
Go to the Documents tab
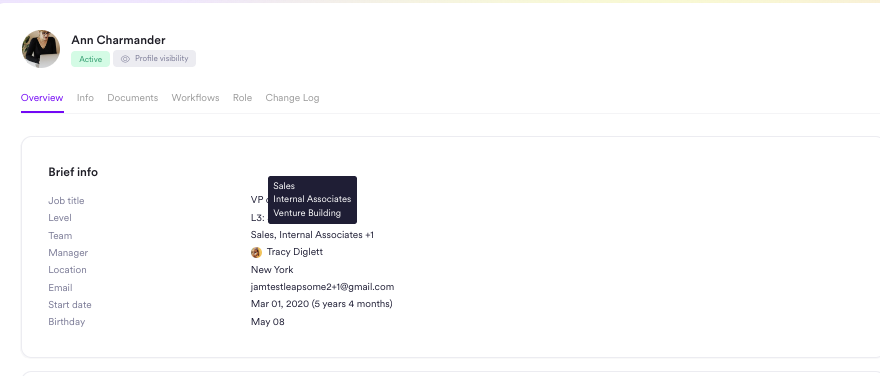tap(132, 98)
